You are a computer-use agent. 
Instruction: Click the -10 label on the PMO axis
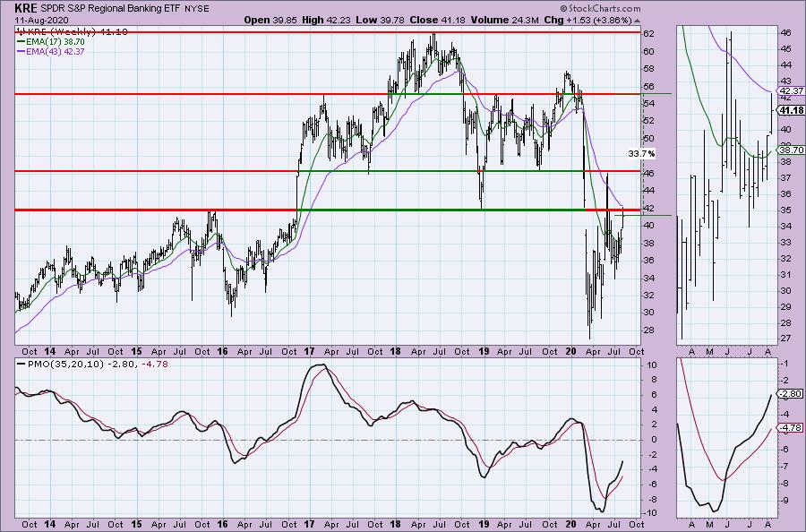[650, 513]
